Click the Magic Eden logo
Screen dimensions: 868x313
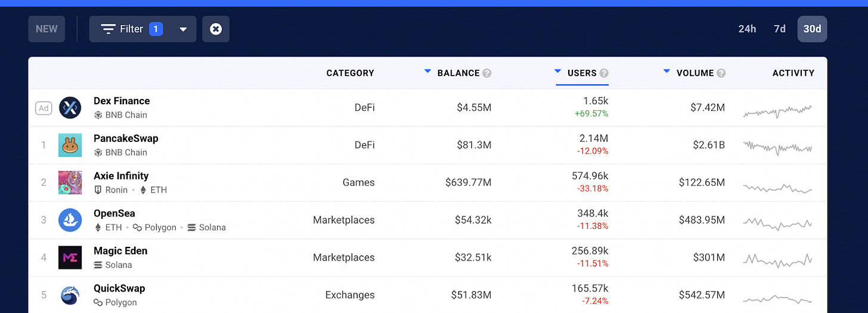tap(70, 258)
